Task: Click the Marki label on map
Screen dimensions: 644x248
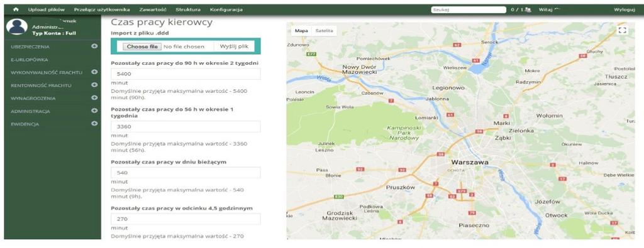Action: tap(502, 123)
